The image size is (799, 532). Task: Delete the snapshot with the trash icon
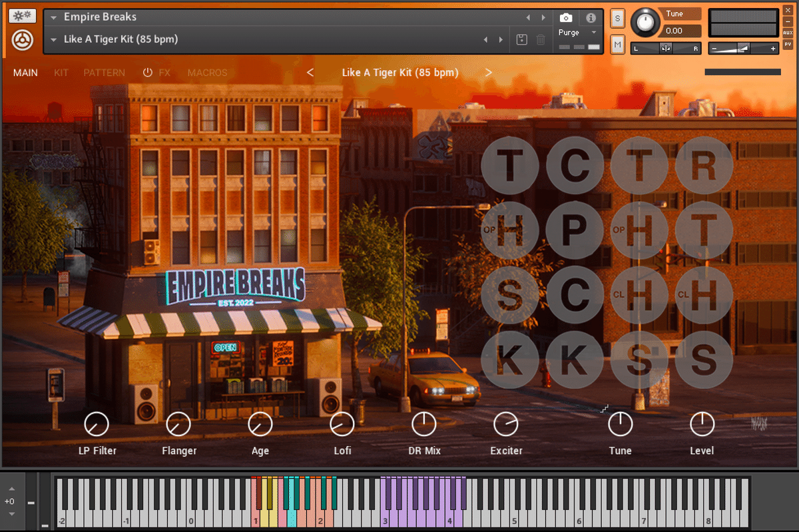(541, 39)
